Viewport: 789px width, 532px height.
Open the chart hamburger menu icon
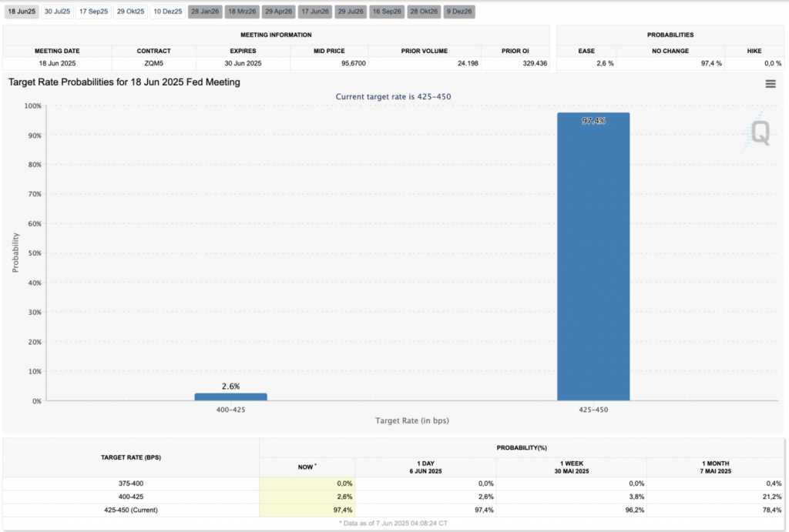click(x=771, y=84)
